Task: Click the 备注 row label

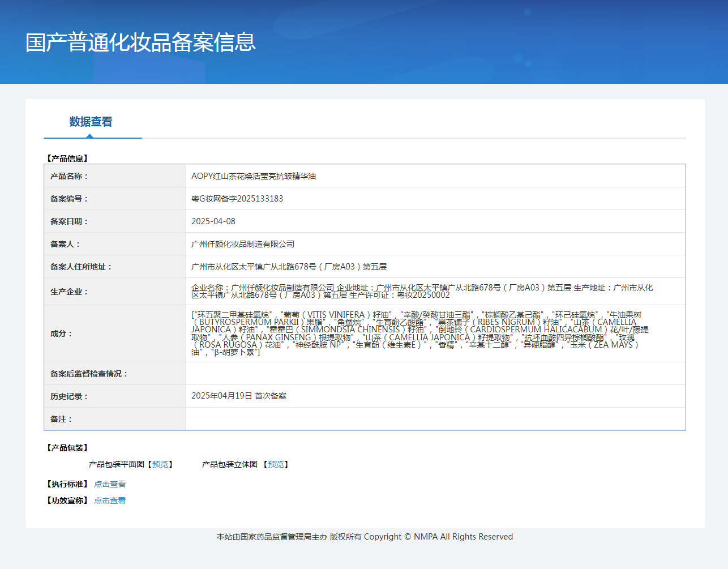Action: click(x=61, y=419)
